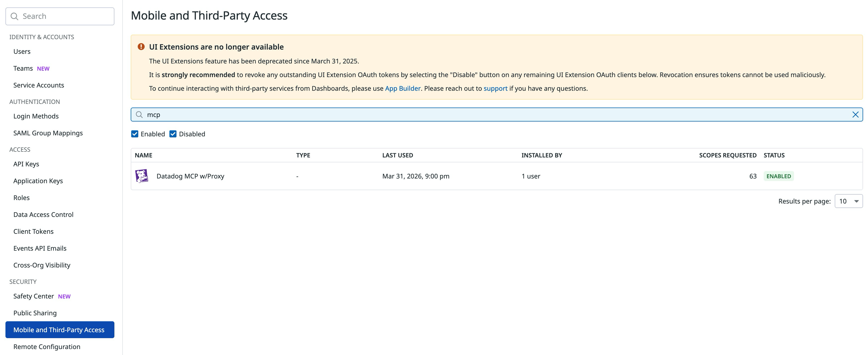Navigate to Service Accounts
This screenshot has height=355, width=868.
coord(38,85)
